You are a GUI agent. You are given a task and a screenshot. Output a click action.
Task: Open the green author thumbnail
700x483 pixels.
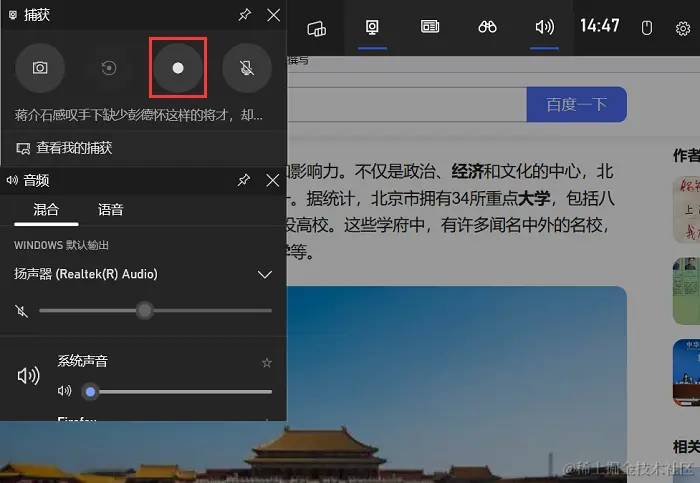(686, 291)
